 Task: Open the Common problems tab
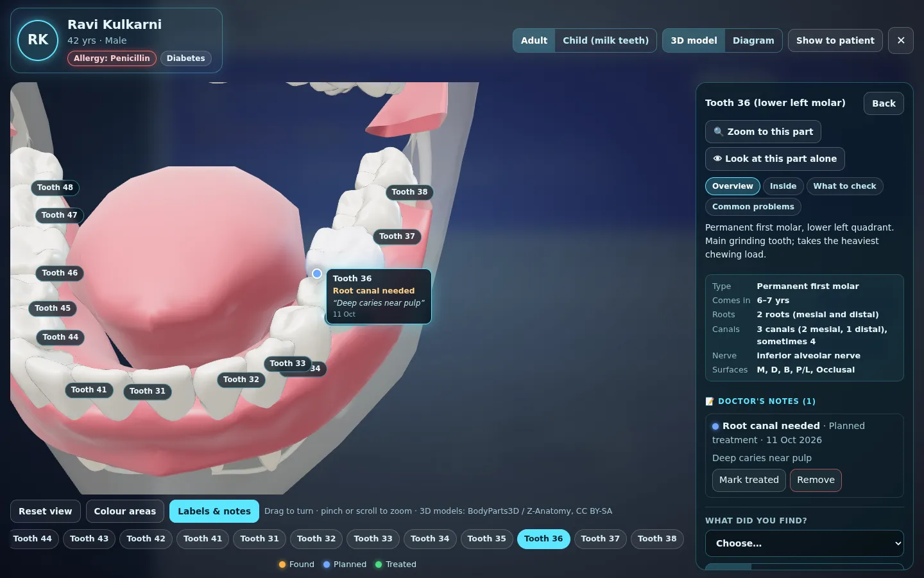753,207
